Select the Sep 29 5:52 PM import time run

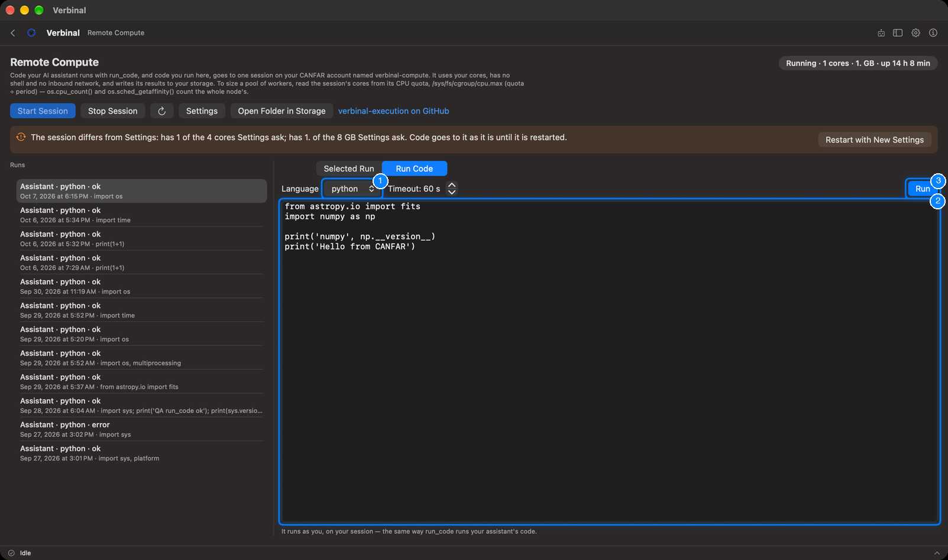tap(141, 310)
